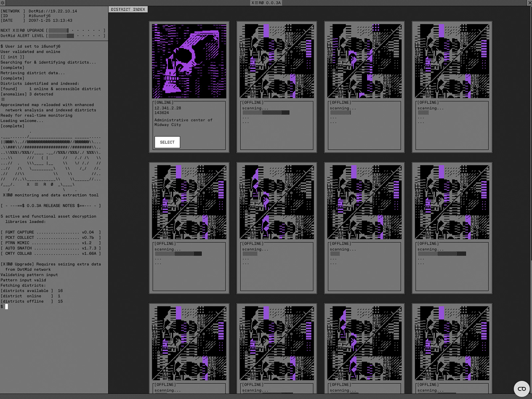Click the AUTO SNATCH library entry
Viewport: 532px width, 399px height.
tap(51, 248)
